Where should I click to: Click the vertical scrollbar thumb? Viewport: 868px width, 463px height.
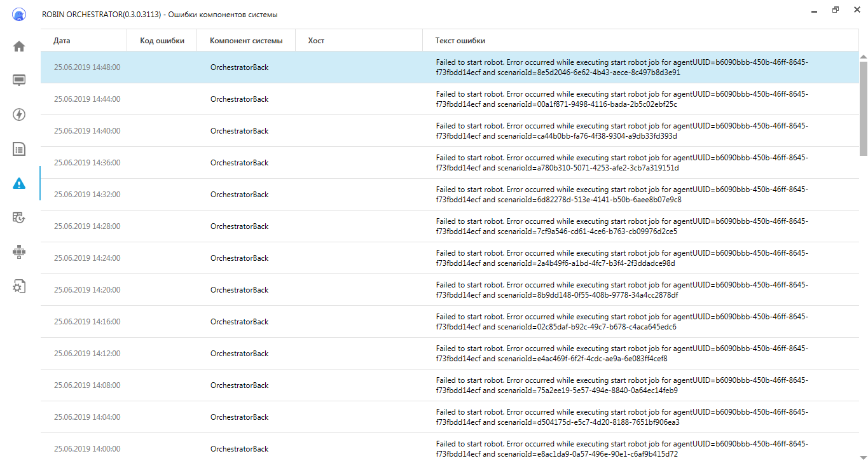863,108
